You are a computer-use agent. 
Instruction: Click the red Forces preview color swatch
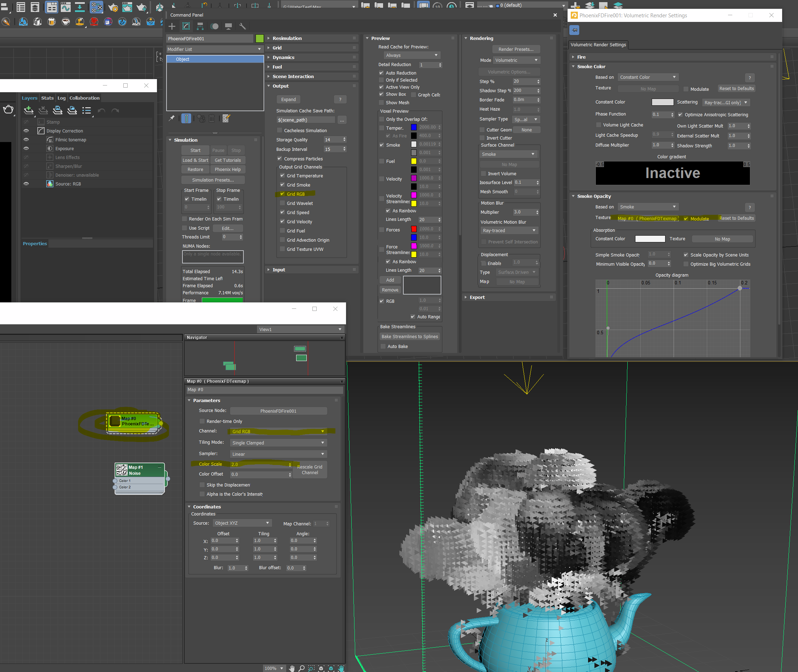click(x=413, y=229)
